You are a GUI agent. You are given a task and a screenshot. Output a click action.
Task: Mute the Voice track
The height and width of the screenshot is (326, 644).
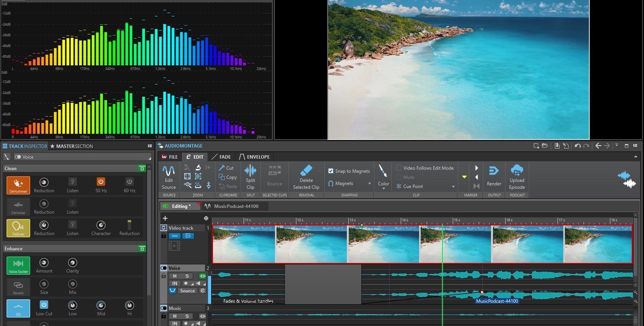175,276
